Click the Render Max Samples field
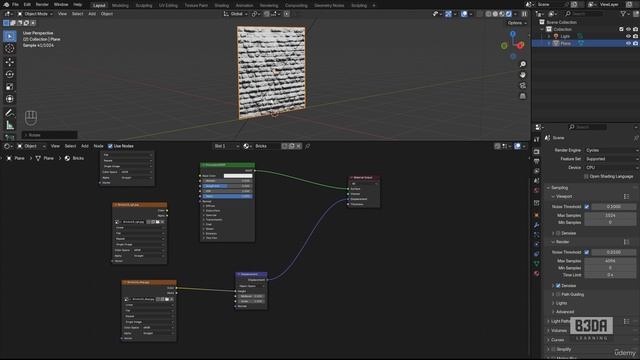Screen dimensions: 640x360 point(610,260)
